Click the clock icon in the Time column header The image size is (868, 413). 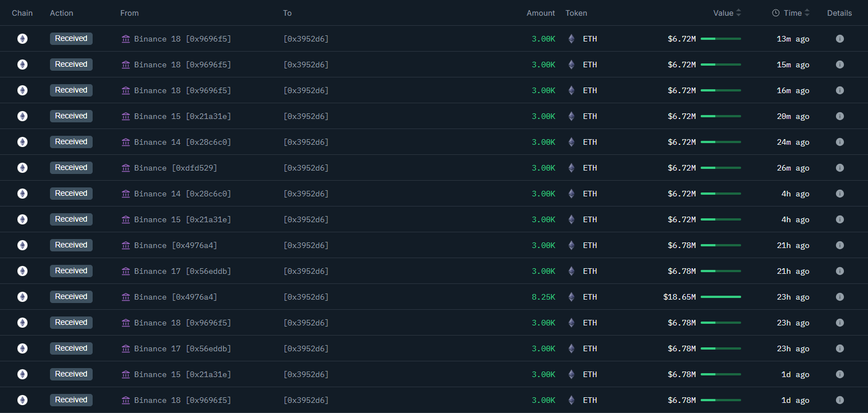[x=776, y=12]
